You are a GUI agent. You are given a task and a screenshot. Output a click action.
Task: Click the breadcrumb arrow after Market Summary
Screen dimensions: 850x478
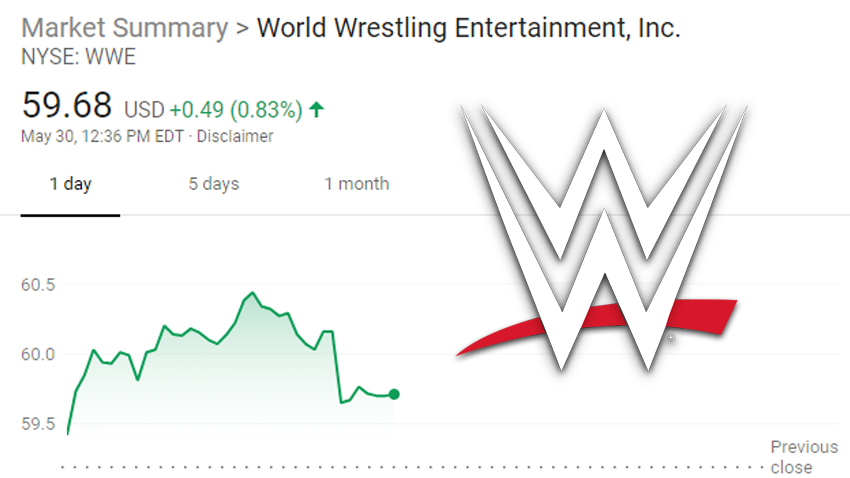coord(241,28)
